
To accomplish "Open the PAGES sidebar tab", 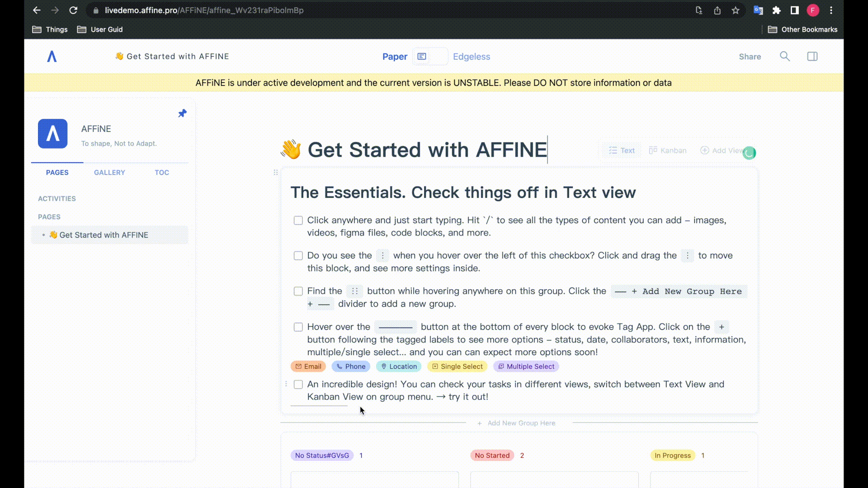I will (57, 173).
